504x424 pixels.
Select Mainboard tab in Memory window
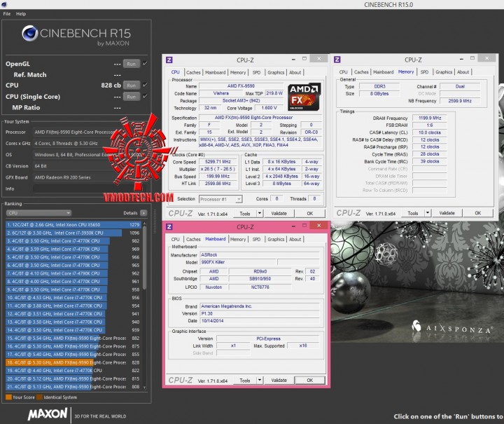[383, 72]
